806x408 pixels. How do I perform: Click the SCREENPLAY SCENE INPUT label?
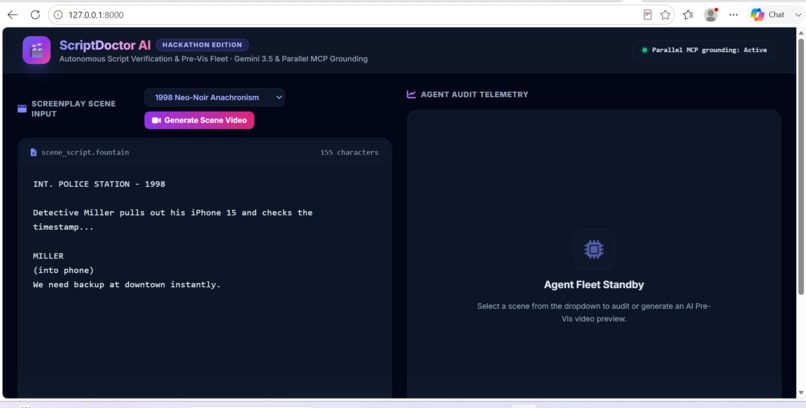74,108
